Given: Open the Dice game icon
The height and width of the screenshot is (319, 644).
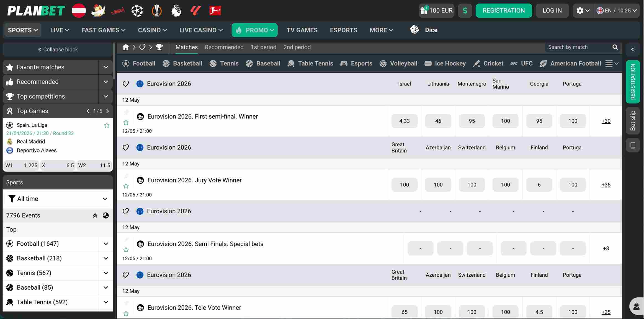Looking at the screenshot, I should coord(414,30).
